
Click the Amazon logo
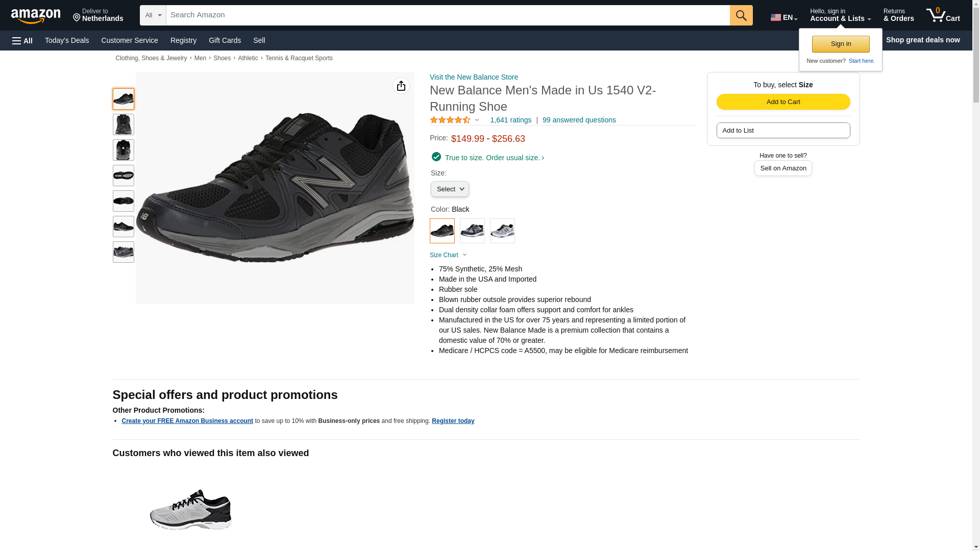click(x=36, y=16)
